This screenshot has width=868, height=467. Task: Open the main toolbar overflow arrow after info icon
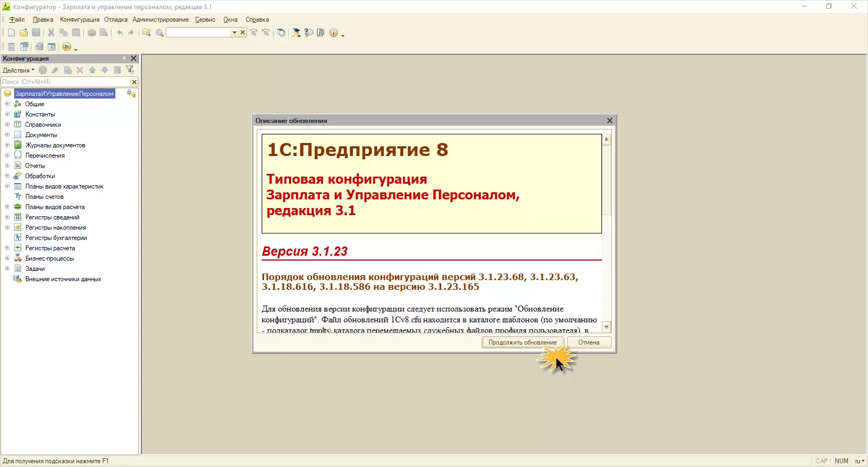tap(343, 35)
